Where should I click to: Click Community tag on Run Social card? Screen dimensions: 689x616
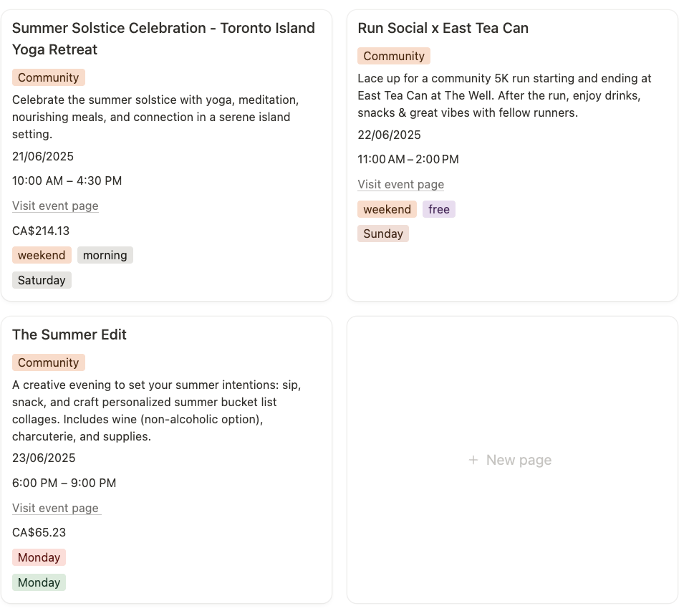(x=394, y=56)
